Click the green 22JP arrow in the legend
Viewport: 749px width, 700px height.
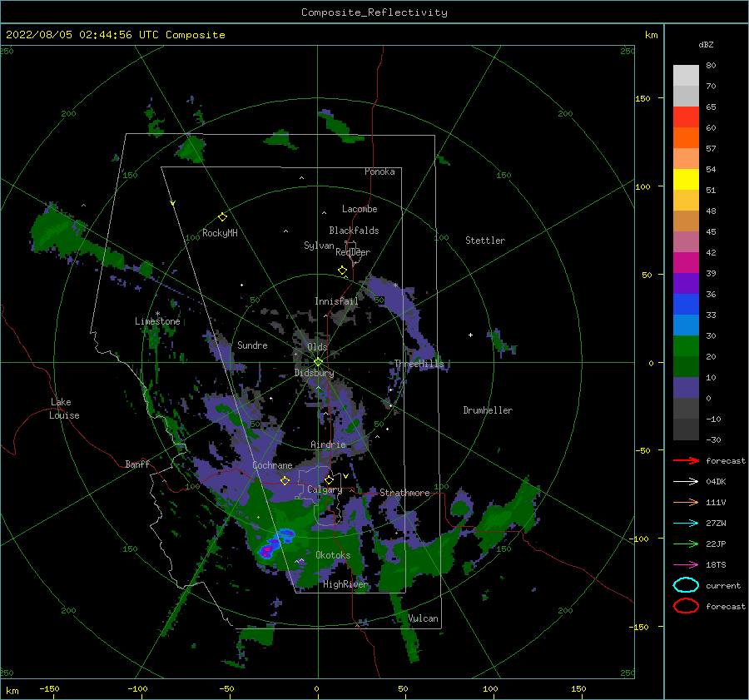coord(686,544)
